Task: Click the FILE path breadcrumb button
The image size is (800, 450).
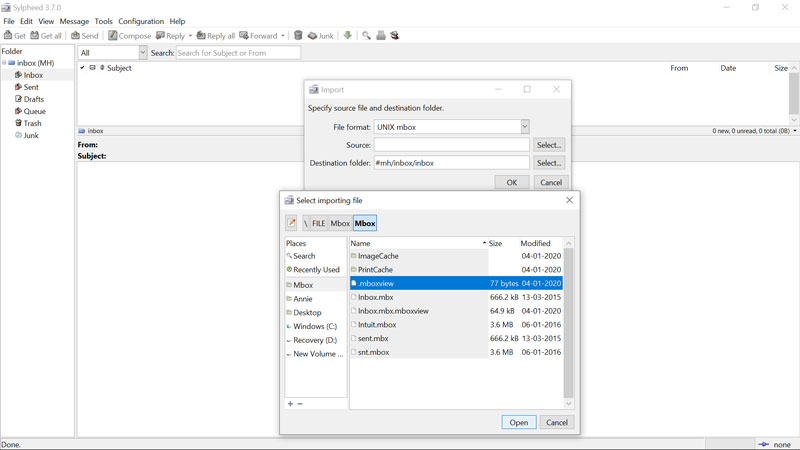Action: [x=318, y=223]
